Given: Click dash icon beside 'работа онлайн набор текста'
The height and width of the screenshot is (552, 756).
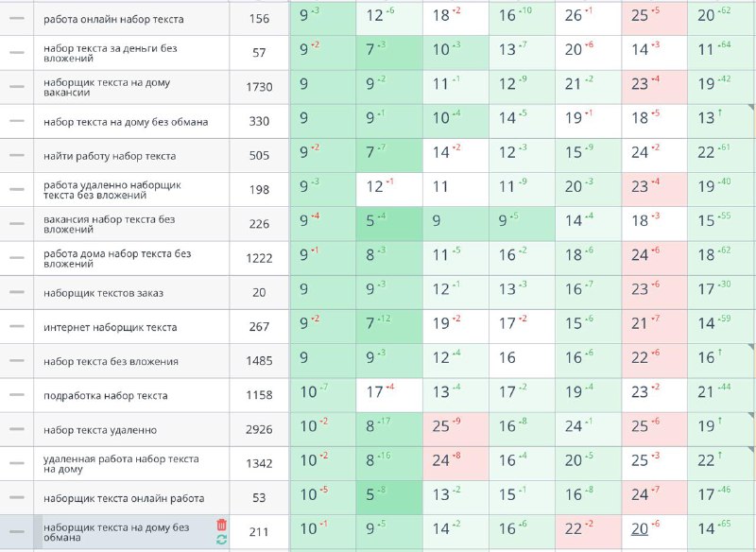Looking at the screenshot, I should [x=17, y=18].
